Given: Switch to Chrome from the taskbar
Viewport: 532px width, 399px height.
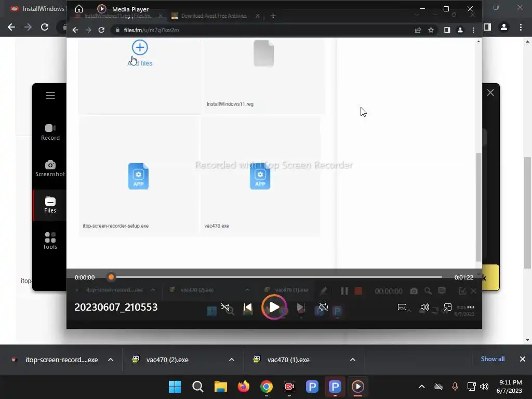Looking at the screenshot, I should (267, 387).
